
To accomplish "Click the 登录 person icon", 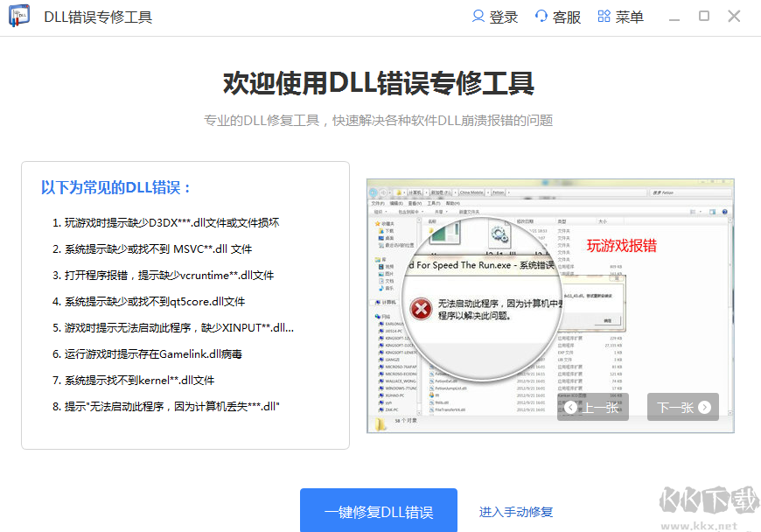I will click(478, 16).
